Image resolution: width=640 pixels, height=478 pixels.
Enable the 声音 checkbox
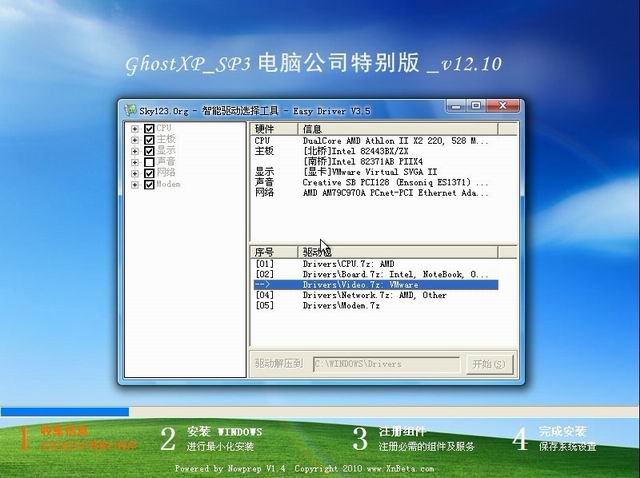(149, 162)
